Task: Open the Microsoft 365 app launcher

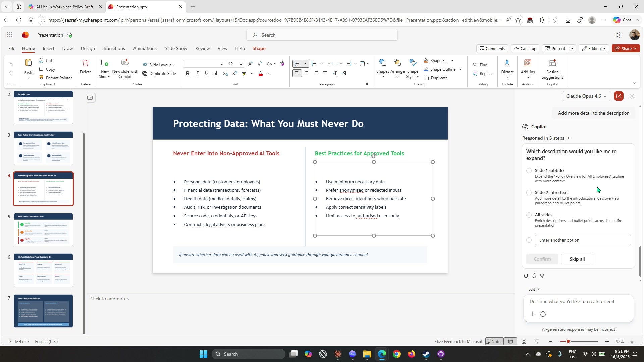Action: [9, 35]
